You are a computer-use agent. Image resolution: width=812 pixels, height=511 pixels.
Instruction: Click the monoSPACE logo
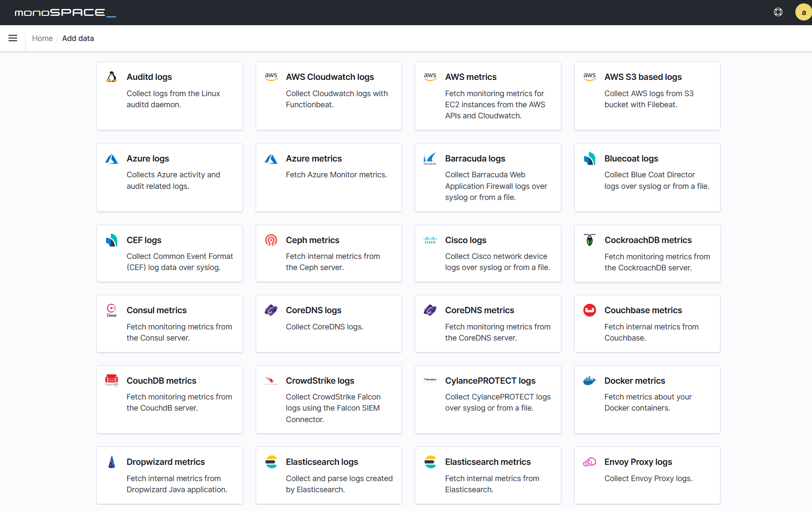65,13
